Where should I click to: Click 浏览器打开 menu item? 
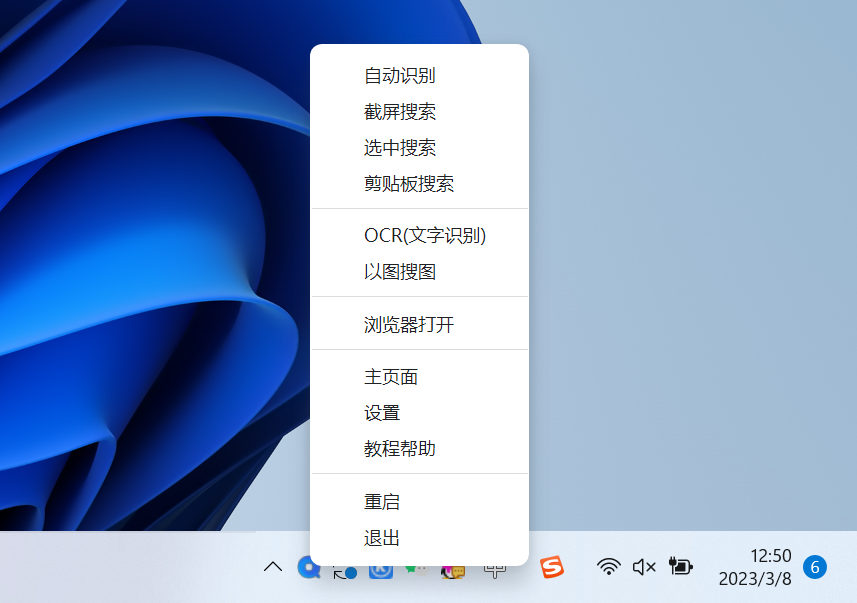pyautogui.click(x=419, y=324)
